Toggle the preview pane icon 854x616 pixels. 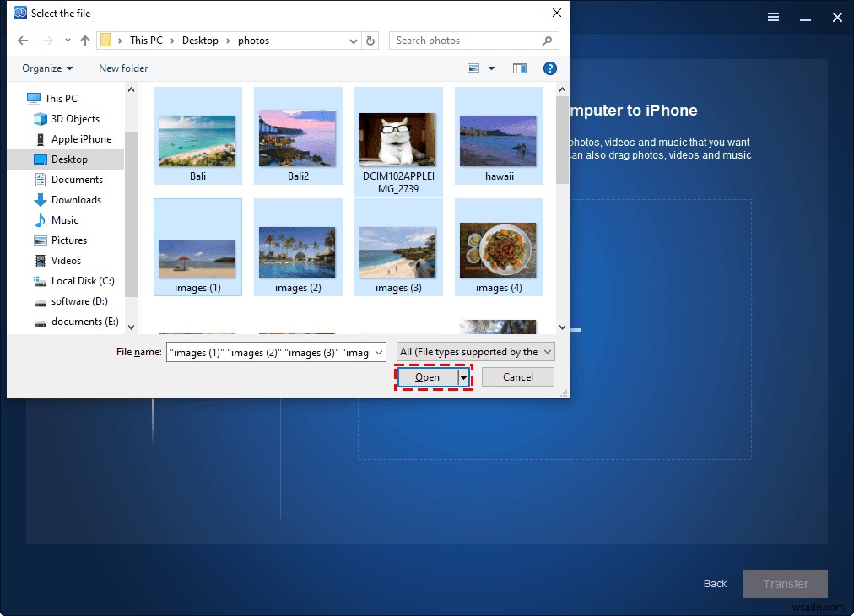[520, 68]
